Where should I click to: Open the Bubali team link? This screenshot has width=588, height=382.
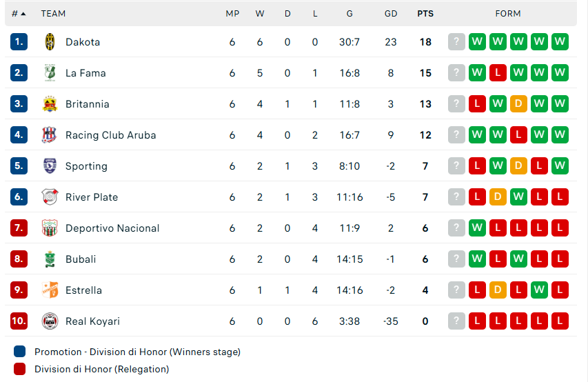tap(81, 259)
